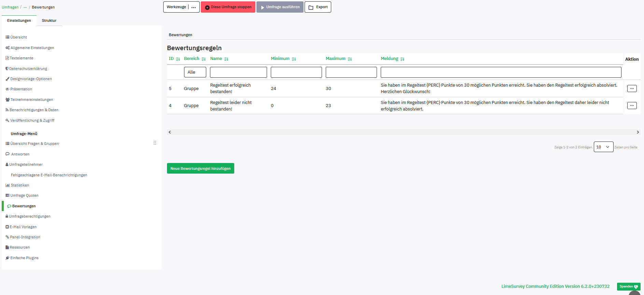
Task: Open Umfrage Quoten in the sidebar
Action: pos(24,195)
